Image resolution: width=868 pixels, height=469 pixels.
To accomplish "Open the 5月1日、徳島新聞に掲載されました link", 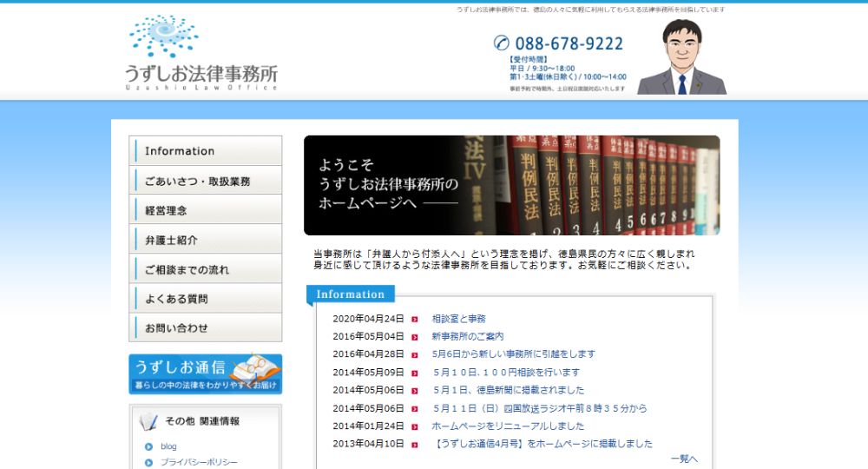I will pyautogui.click(x=509, y=390).
